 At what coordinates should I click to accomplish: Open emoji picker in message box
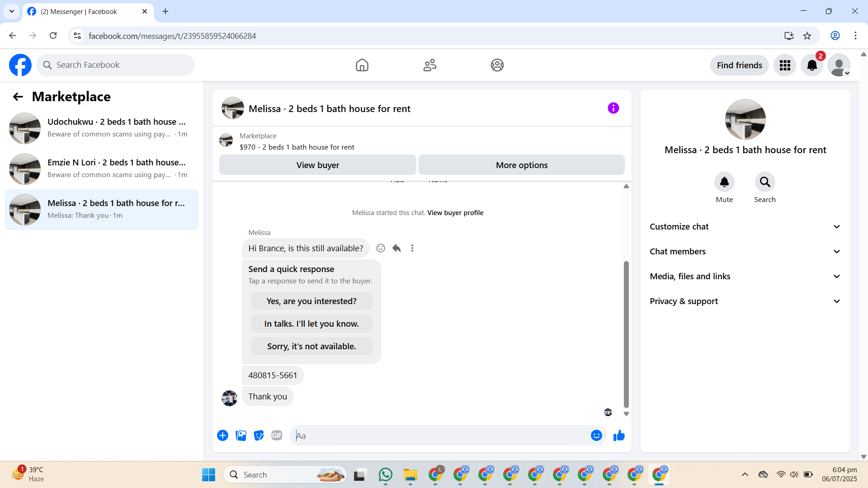point(596,436)
